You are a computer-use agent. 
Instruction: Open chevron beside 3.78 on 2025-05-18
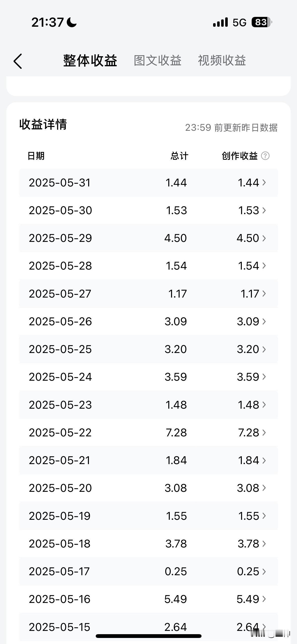tap(264, 543)
